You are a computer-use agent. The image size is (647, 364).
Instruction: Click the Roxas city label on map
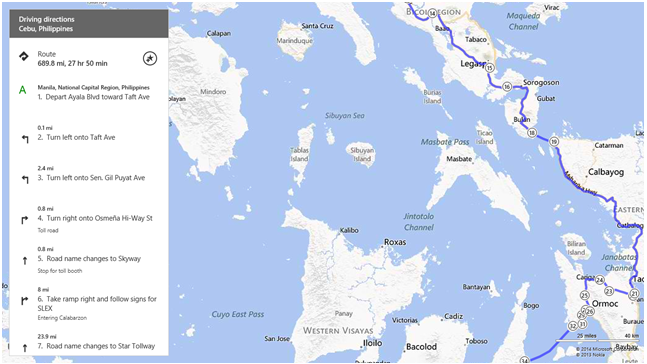pos(395,242)
